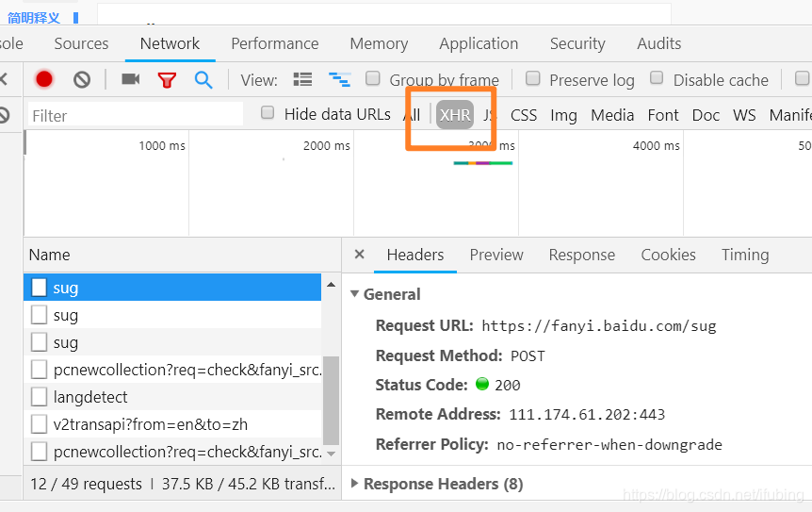Viewport: 812px width, 512px height.
Task: Clear the network log
Action: [82, 80]
